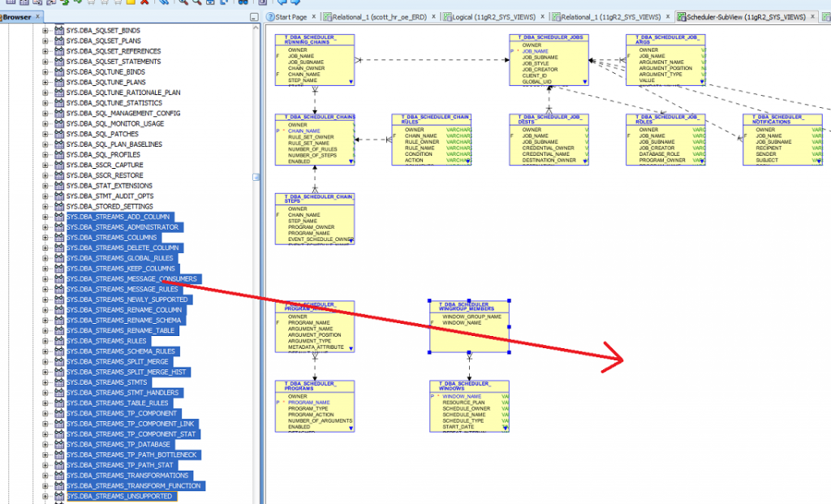Zoom out using the magnifier-minus toolbar icon
The width and height of the screenshot is (831, 504).
coord(197,4)
